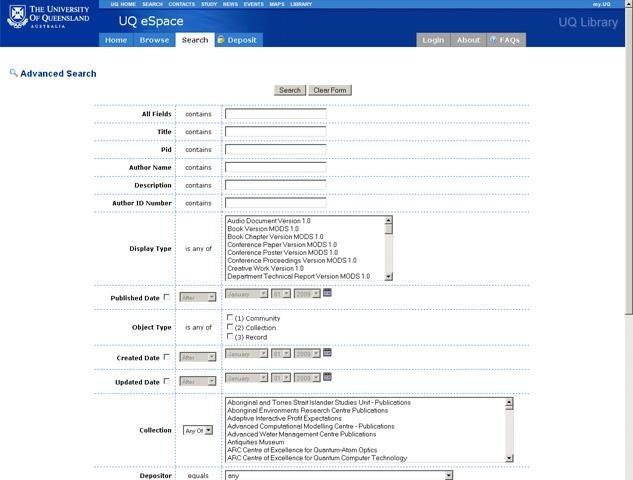Focus the Author Name input box
633x480 pixels.
click(x=276, y=167)
